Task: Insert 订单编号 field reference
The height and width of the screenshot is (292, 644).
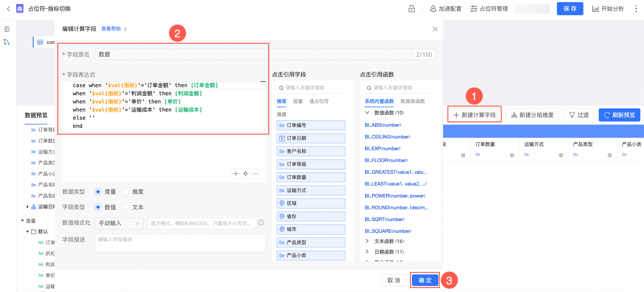Action: (311, 125)
